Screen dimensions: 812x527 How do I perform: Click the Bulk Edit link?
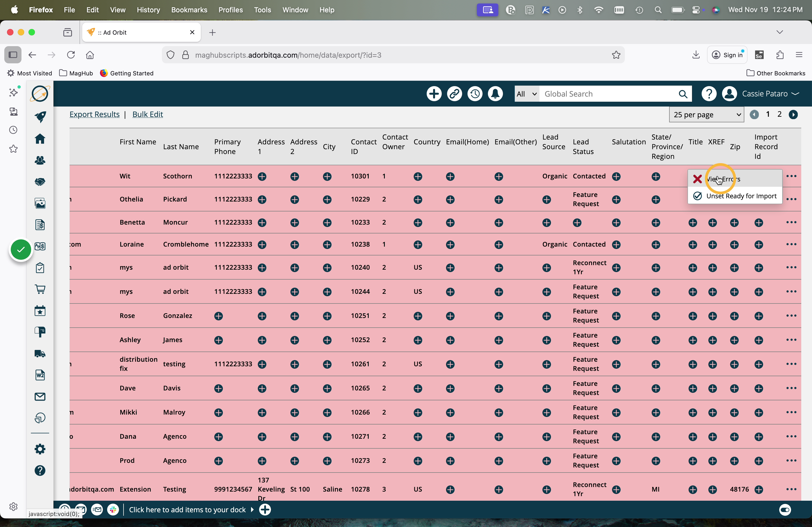pyautogui.click(x=147, y=114)
